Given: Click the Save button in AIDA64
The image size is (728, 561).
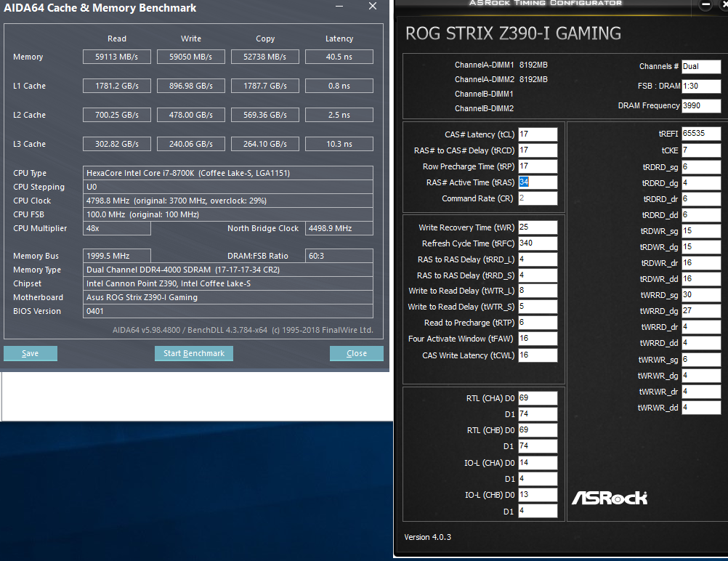Looking at the screenshot, I should [31, 353].
